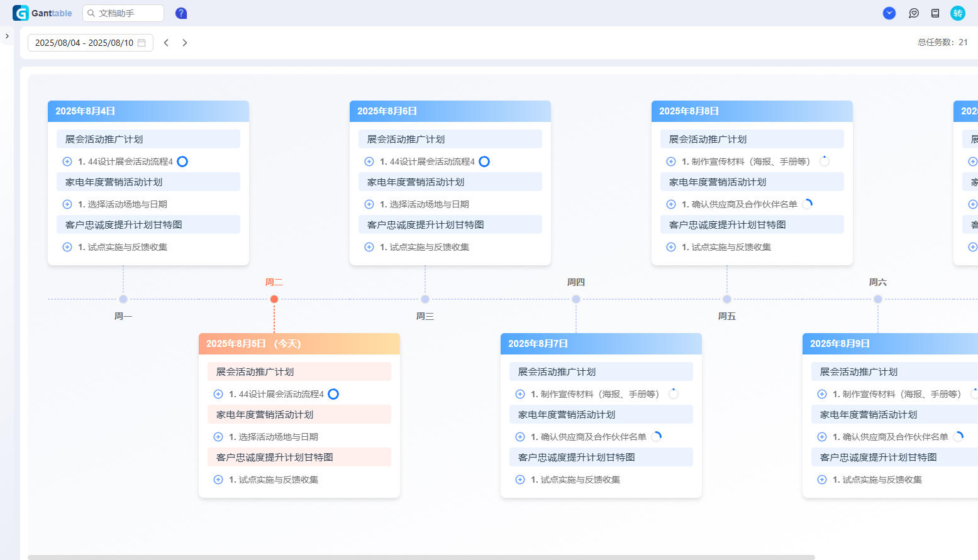Click progress ring of 确认供应商 task on August 9
The width and height of the screenshot is (978, 560).
pos(959,437)
